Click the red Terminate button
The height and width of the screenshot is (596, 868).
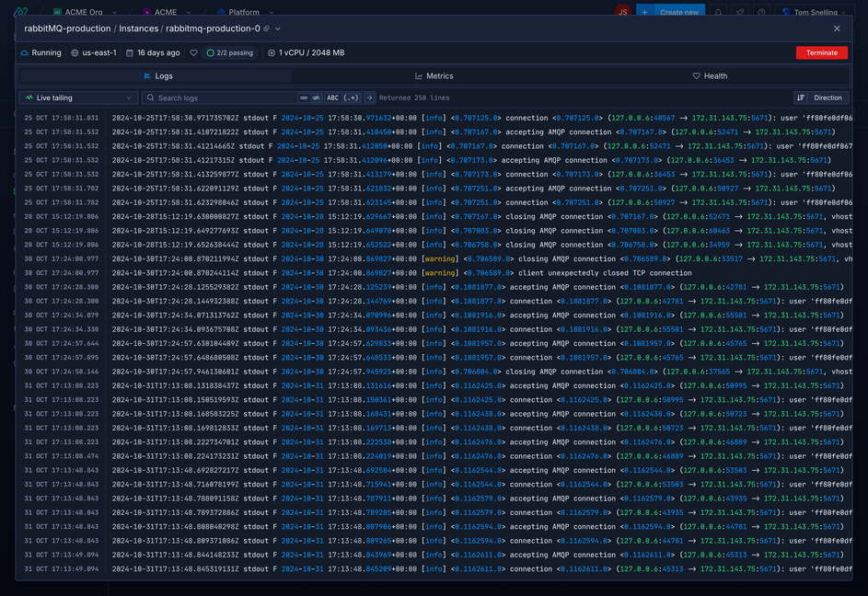click(821, 52)
